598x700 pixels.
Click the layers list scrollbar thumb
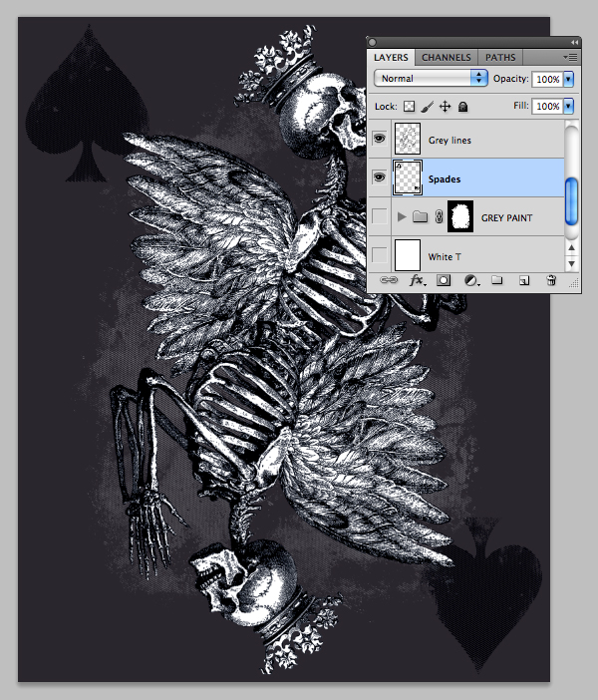tap(572, 201)
